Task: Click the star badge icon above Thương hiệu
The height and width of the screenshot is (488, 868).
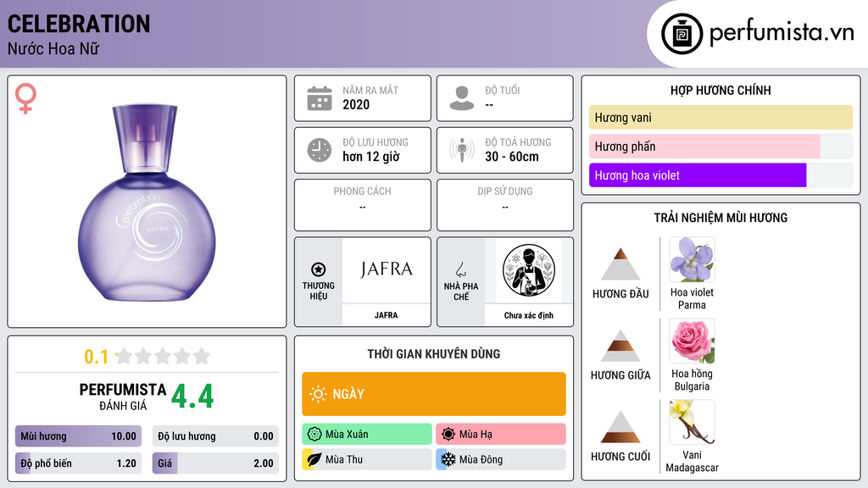Action: tap(319, 269)
